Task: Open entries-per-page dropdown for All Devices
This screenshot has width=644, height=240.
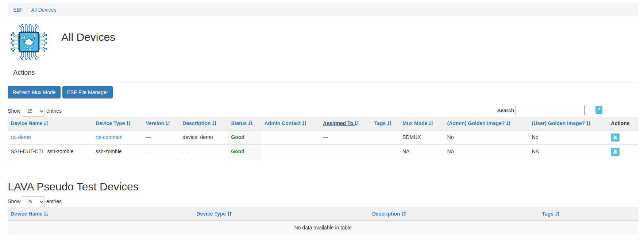Action: (x=33, y=111)
